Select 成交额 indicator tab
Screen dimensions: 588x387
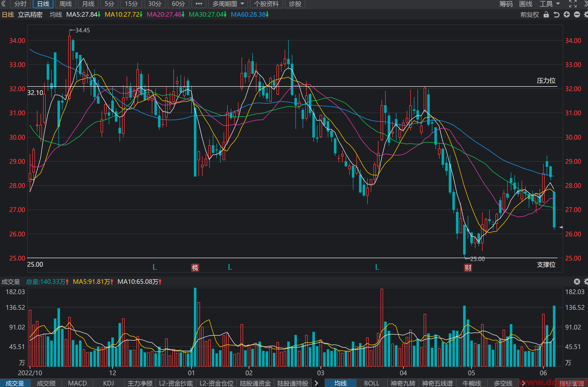coord(46,383)
